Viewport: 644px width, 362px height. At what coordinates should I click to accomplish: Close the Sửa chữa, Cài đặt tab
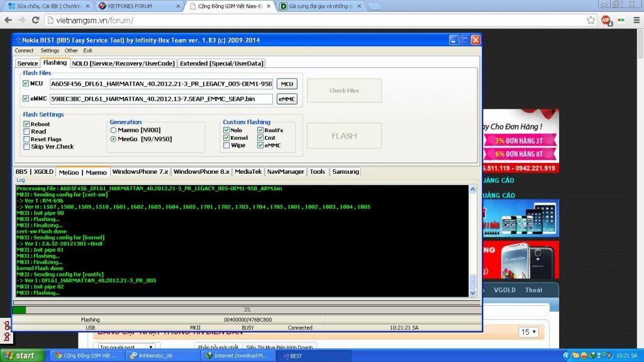(87, 6)
